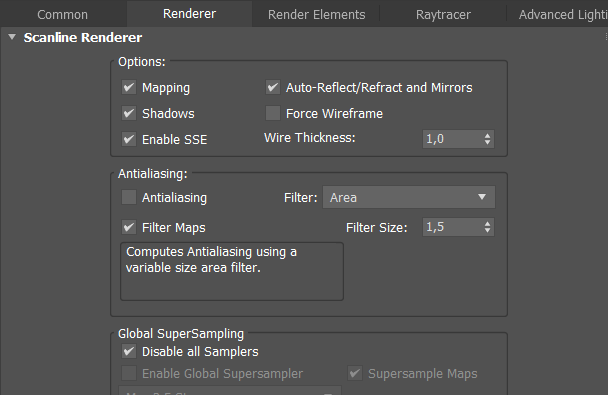
Task: Increase Wire Thickness with the up spinner arrow
Action: [487, 135]
